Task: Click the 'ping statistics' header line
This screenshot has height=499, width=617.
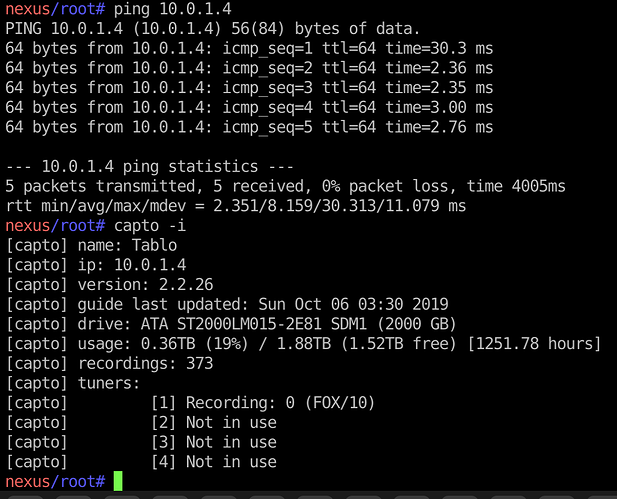Action: 150,167
